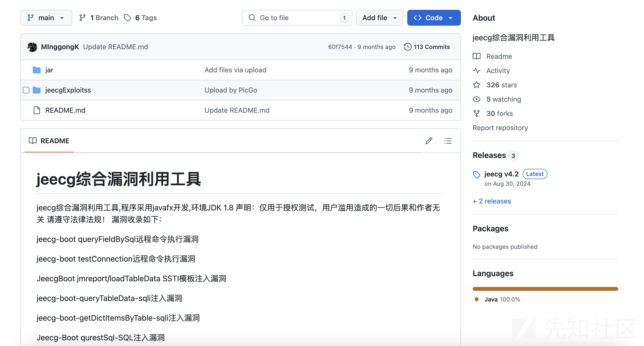Click the fork icon beside 30 forks
This screenshot has height=346, width=644.
pyautogui.click(x=477, y=113)
